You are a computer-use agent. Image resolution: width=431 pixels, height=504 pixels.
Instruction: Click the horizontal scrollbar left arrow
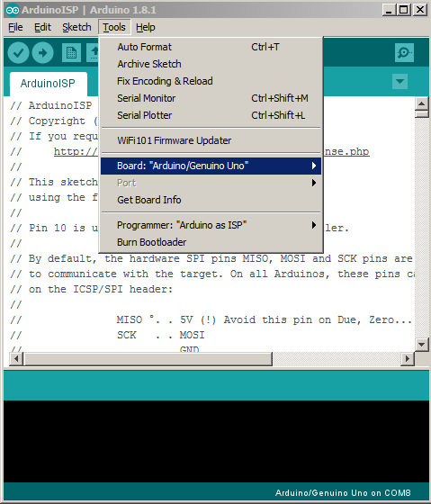pyautogui.click(x=16, y=359)
